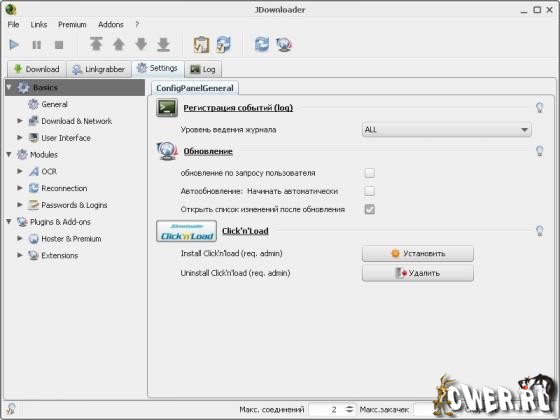Adjust Макс. соединений spinner arrows
The image size is (560, 420).
(350, 409)
